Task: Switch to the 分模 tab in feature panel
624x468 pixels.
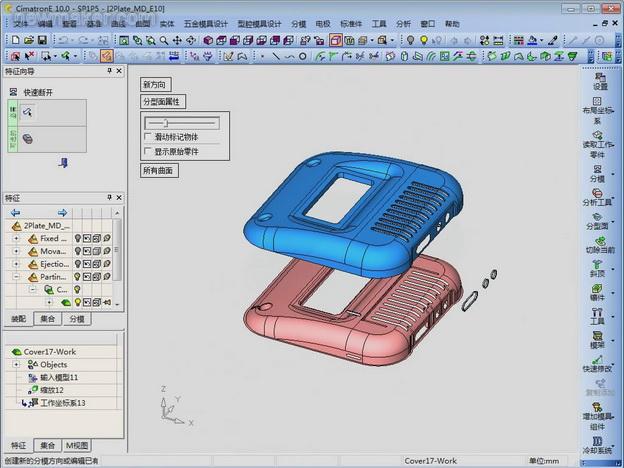Action: [x=77, y=319]
